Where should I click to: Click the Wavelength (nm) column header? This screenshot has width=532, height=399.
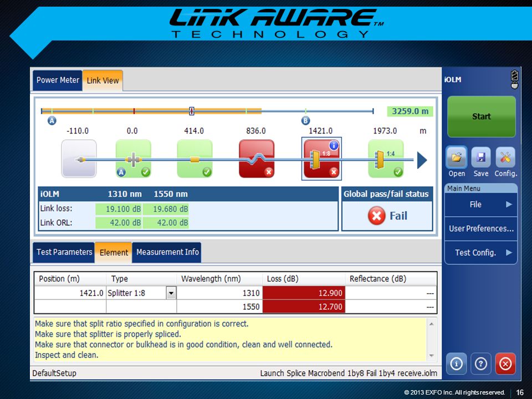[219, 279]
